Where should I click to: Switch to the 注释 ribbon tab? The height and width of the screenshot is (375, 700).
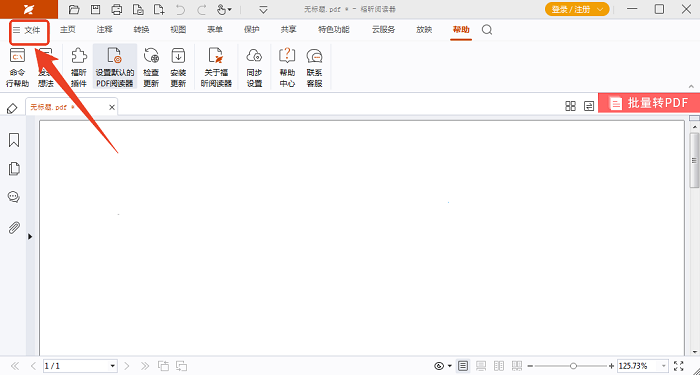pos(104,30)
